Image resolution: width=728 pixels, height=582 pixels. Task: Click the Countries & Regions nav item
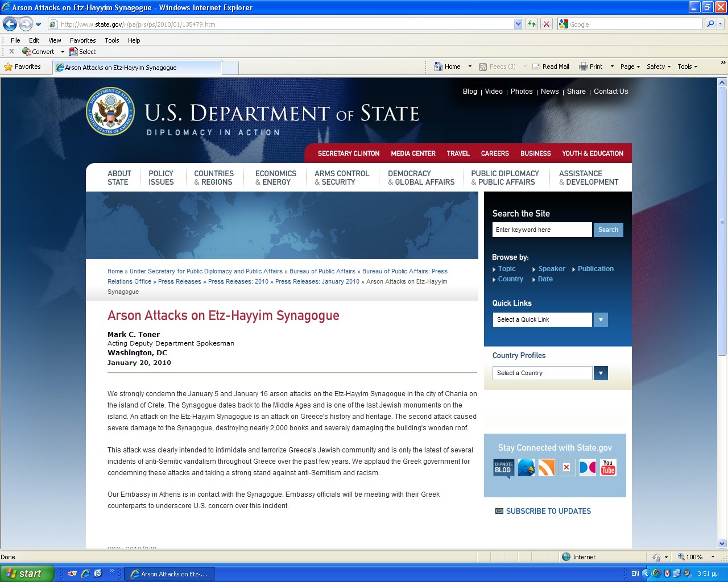tap(214, 178)
